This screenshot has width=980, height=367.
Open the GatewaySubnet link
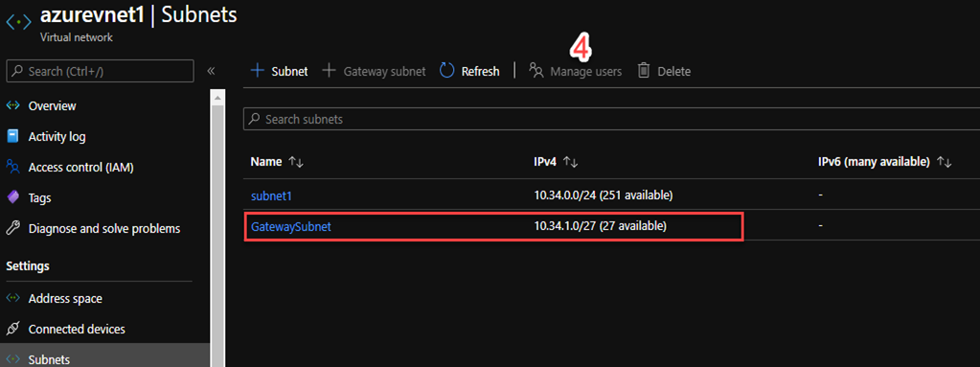[x=290, y=226]
